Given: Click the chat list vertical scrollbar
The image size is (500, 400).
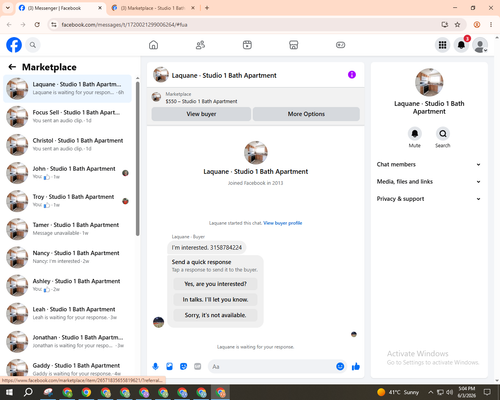Looking at the screenshot, I should pos(138,158).
